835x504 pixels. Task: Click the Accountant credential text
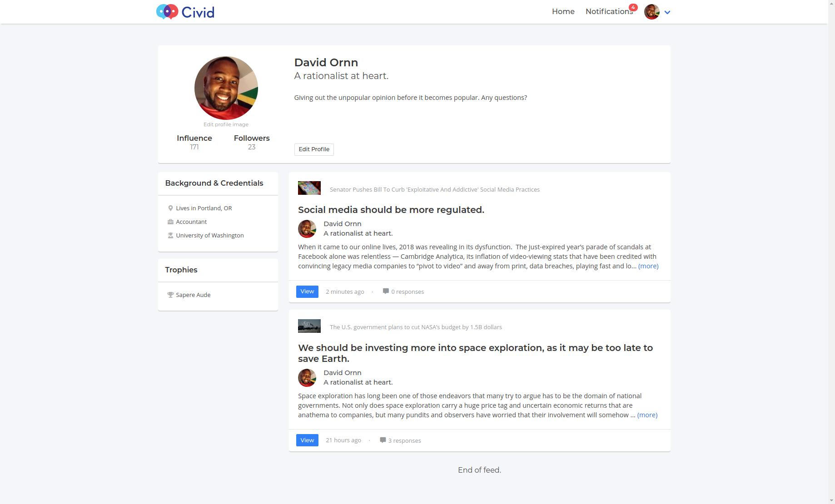[191, 222]
